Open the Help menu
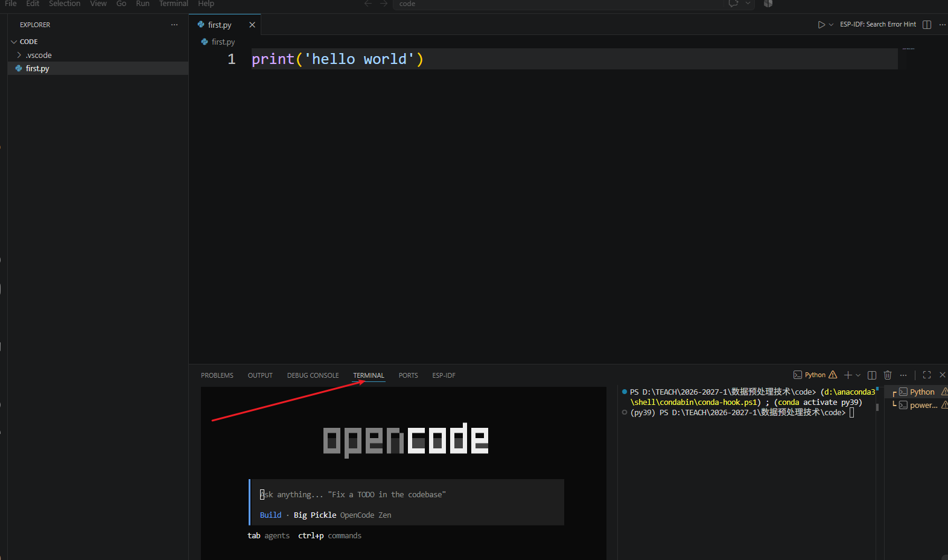948x560 pixels. point(206,4)
